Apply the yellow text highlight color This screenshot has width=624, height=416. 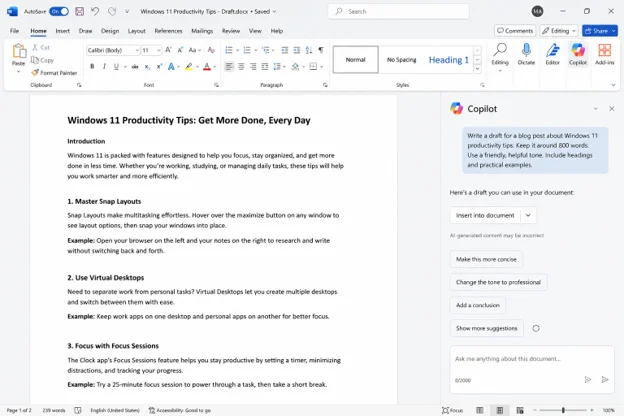click(189, 66)
